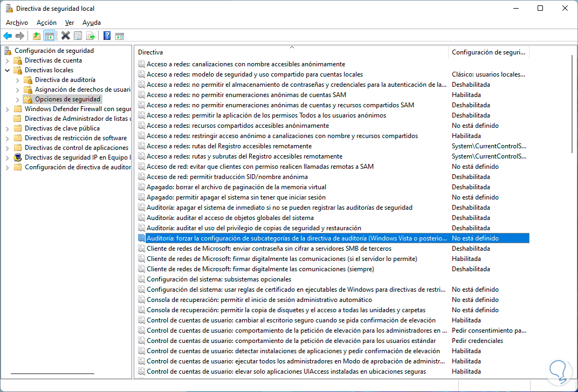Expand the Directivas de cuenta node

pos(8,60)
